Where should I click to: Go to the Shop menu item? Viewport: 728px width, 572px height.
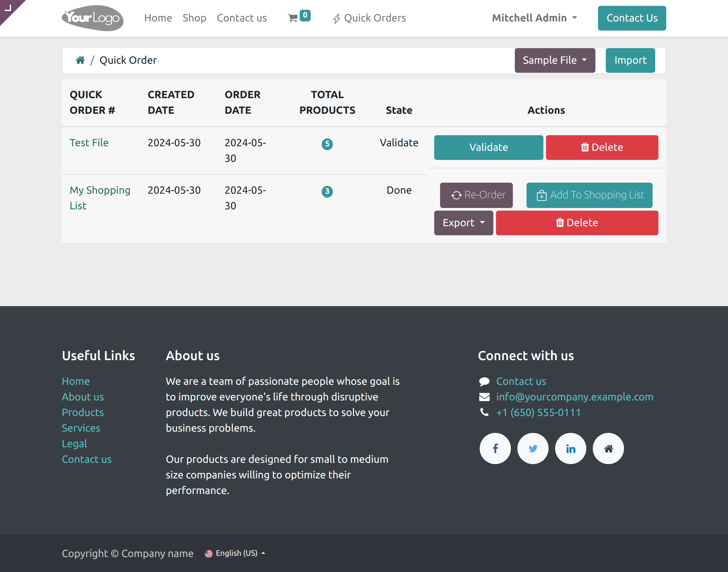pyautogui.click(x=194, y=18)
